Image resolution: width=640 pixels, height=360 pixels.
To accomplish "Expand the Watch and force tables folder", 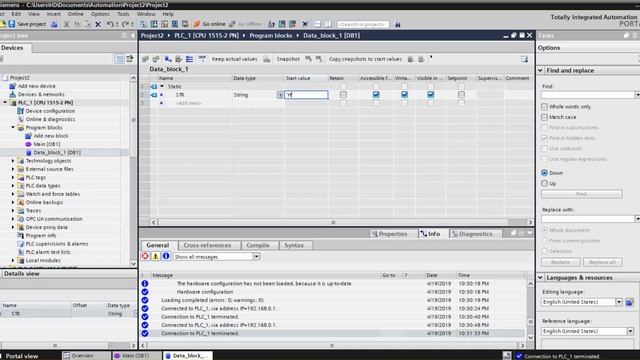I will [x=13, y=194].
